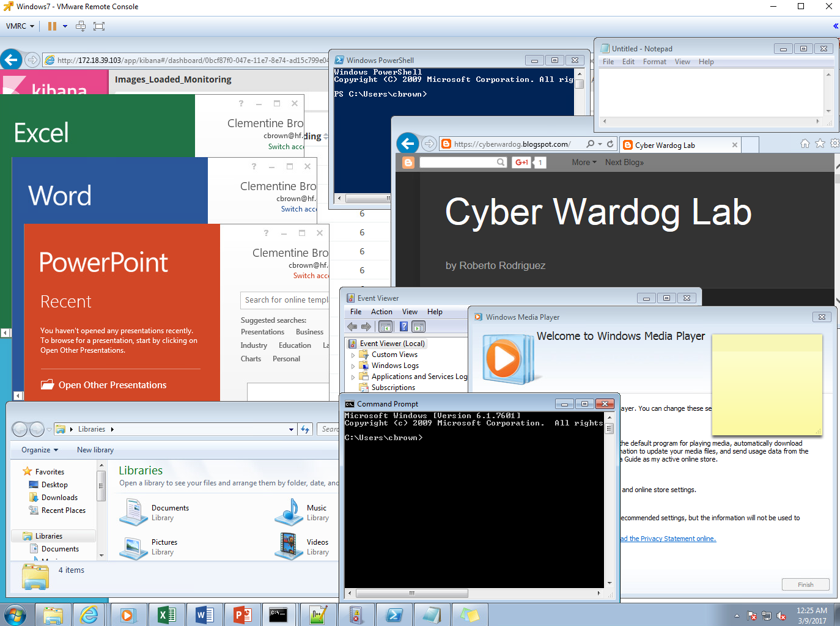Open the View menu in Event Viewer
This screenshot has width=840, height=626.
(410, 312)
